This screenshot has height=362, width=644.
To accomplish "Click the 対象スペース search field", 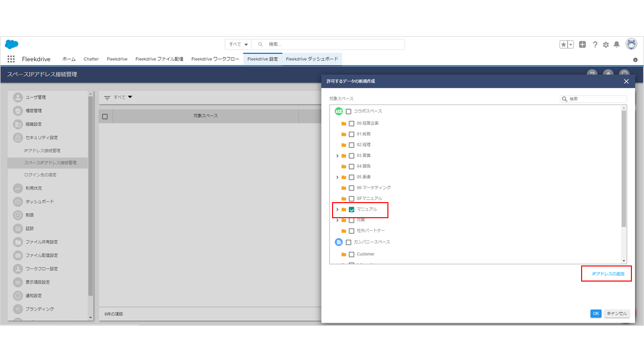I will click(x=597, y=99).
